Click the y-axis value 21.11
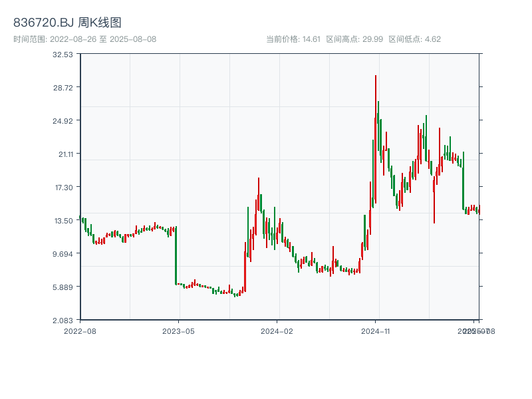 tap(66, 154)
